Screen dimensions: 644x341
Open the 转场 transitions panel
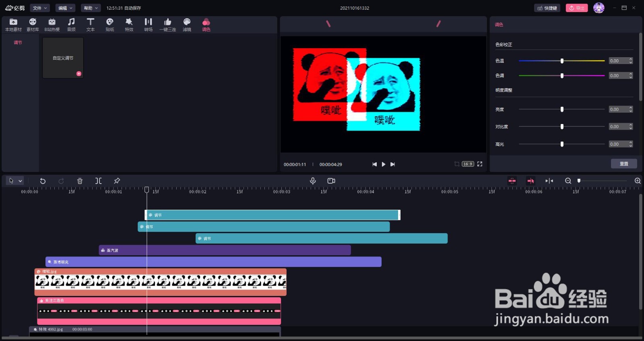149,25
